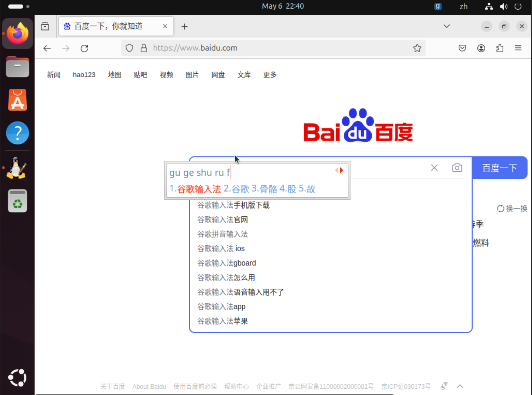Collapse footer with the up chevron

pos(460,386)
